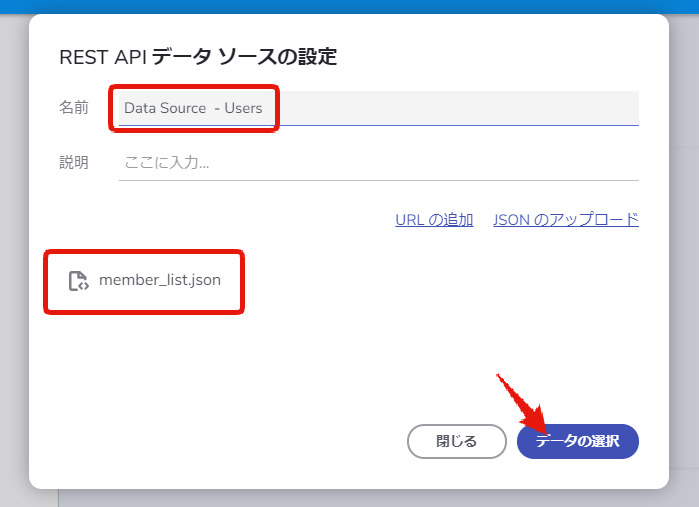Close the dialog with the 閉じる button
The height and width of the screenshot is (507, 699).
click(456, 441)
